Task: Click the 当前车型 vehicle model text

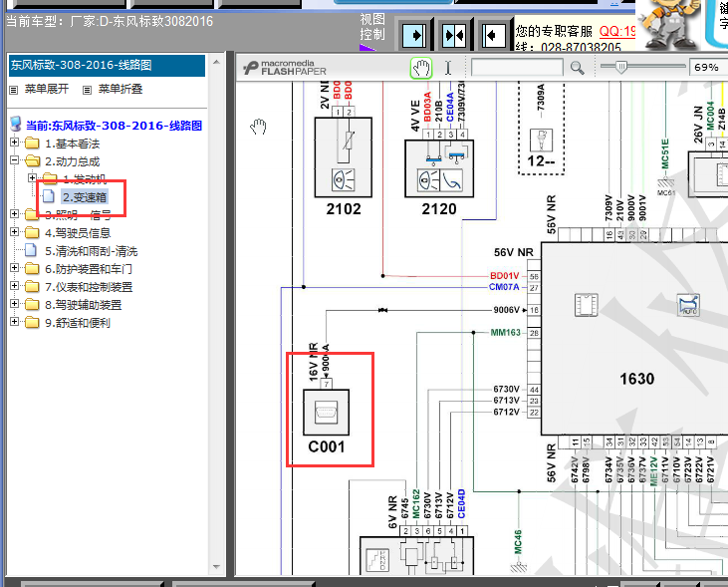Action: (x=110, y=21)
